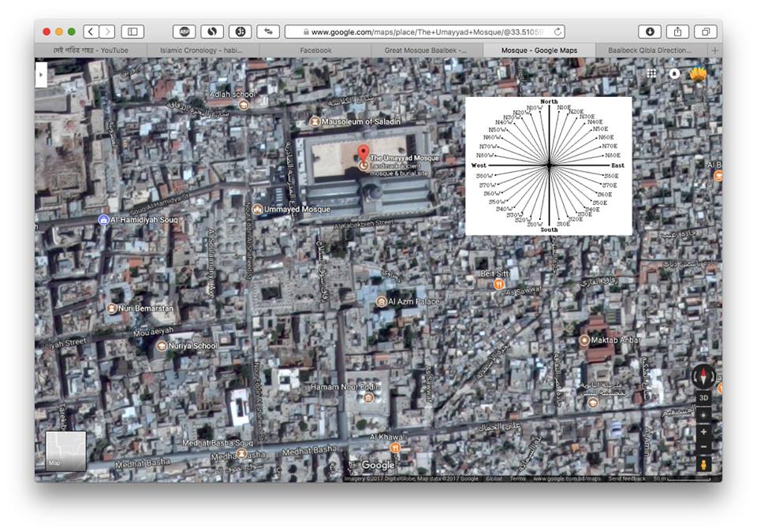
Task: Select the Mosque - Google Maps tab
Action: (539, 50)
